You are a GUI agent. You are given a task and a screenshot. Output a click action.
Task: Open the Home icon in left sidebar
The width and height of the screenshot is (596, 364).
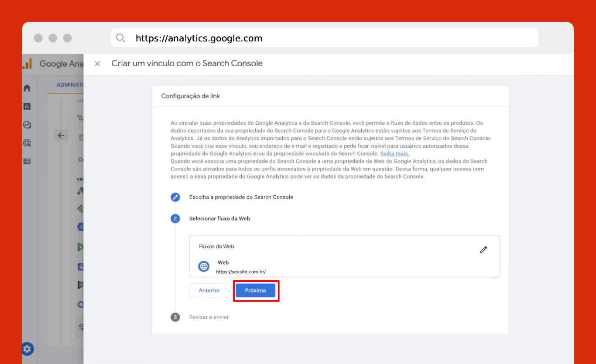pyautogui.click(x=27, y=88)
